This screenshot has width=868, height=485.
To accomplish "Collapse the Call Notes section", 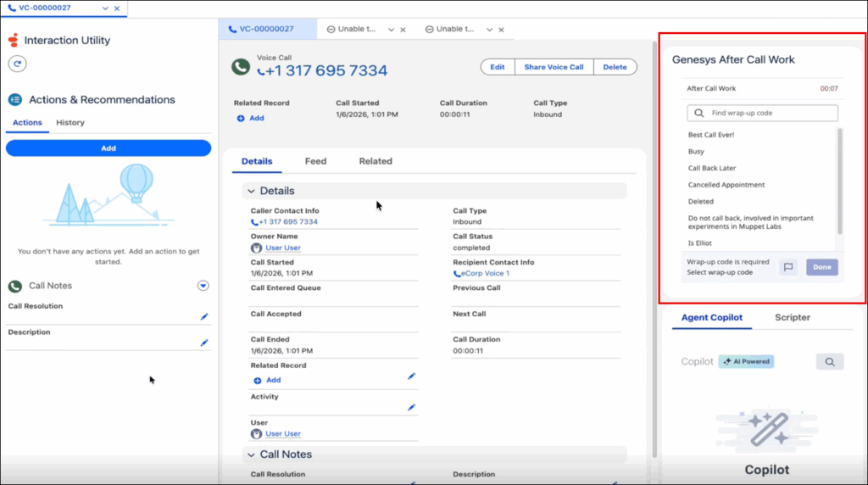I will click(x=251, y=454).
